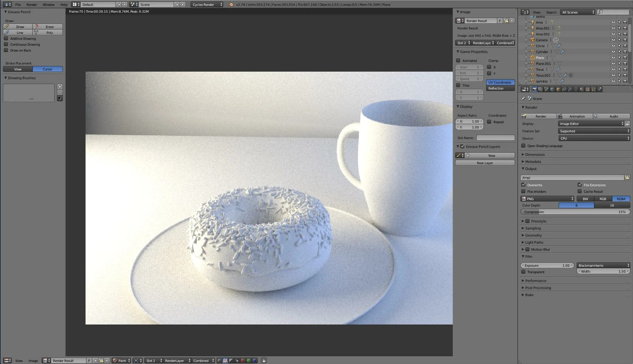Adjust the Compression slider
The image size is (633, 364).
pyautogui.click(x=575, y=212)
